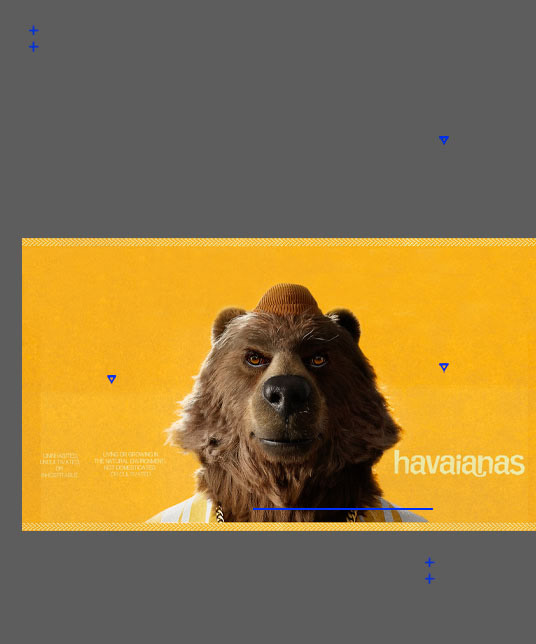
Task: Click the havaianas logo text
Action: click(459, 464)
